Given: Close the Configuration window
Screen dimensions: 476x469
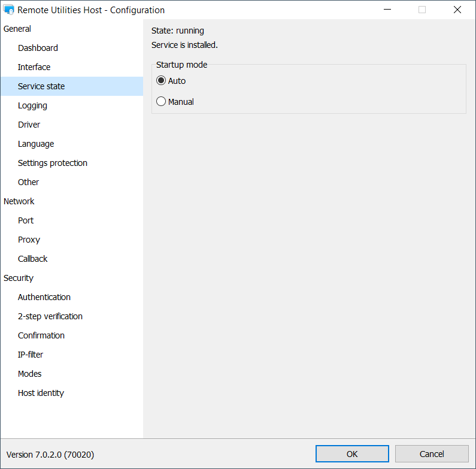Looking at the screenshot, I should 457,10.
